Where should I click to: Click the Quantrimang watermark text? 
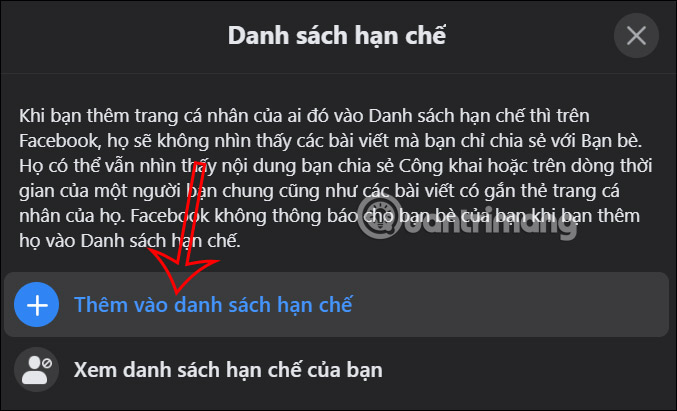[x=488, y=224]
